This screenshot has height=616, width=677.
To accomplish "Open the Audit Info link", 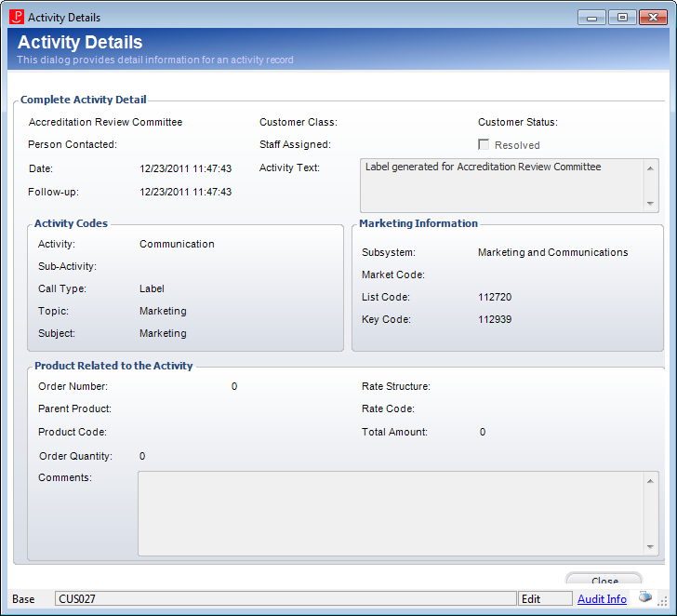I will 602,599.
